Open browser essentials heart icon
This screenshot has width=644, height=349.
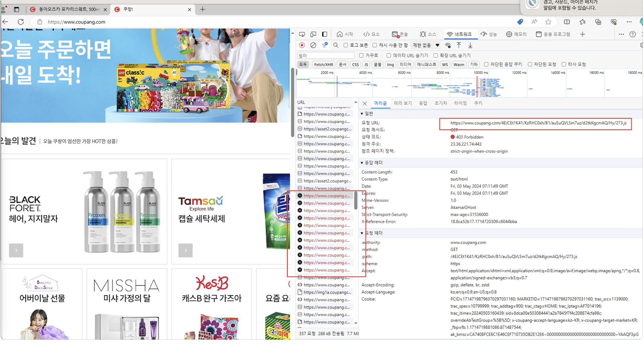(614, 22)
